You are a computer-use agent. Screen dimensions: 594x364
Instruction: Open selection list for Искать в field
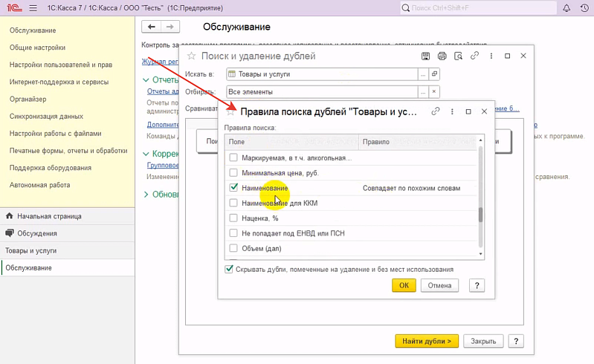point(423,74)
